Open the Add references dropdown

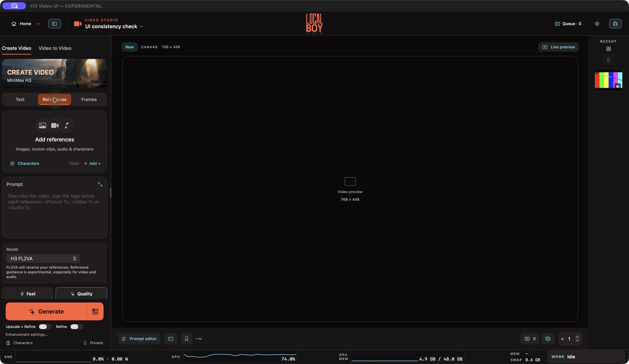pos(92,163)
